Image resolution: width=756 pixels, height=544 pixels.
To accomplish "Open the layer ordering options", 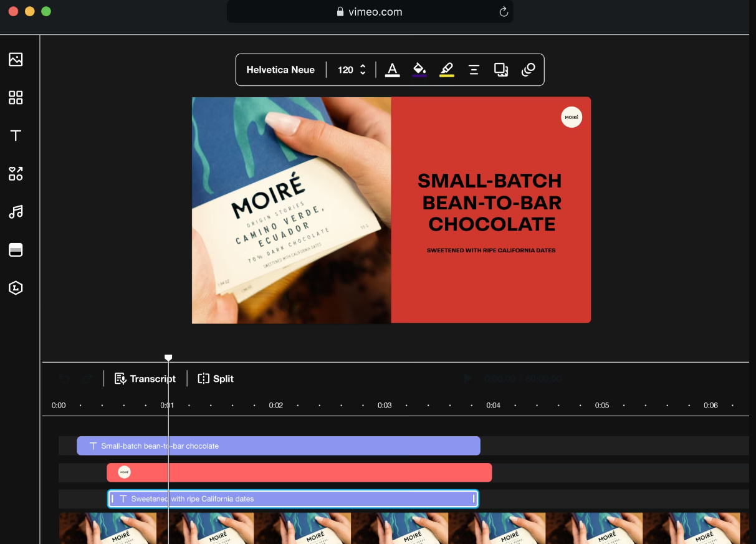I will (501, 70).
